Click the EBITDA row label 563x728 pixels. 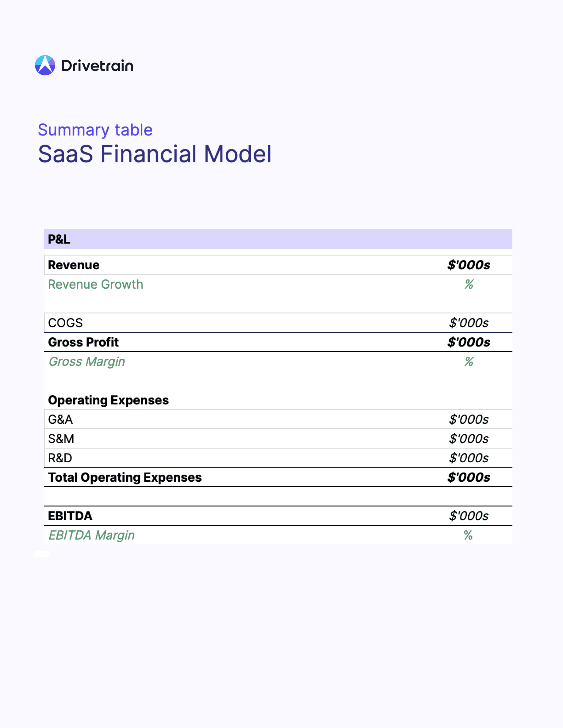tap(70, 516)
